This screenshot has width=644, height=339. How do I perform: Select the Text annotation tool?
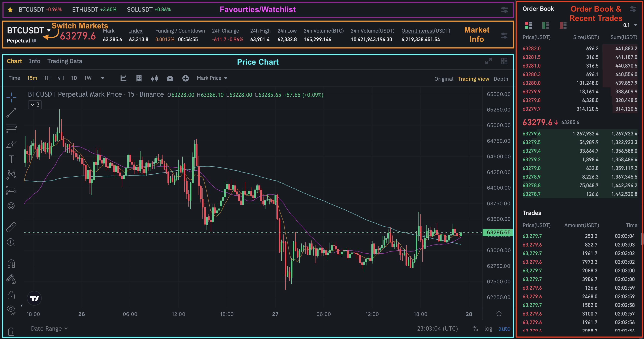coord(11,159)
